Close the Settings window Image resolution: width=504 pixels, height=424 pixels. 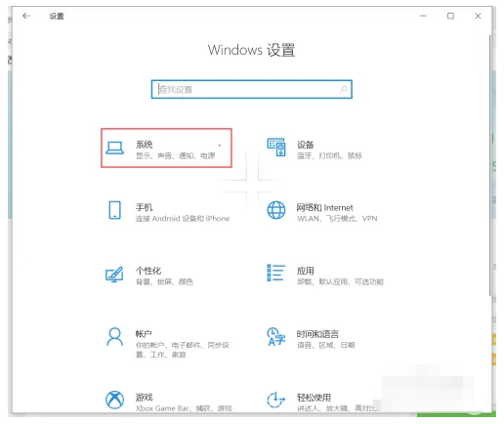[x=478, y=16]
